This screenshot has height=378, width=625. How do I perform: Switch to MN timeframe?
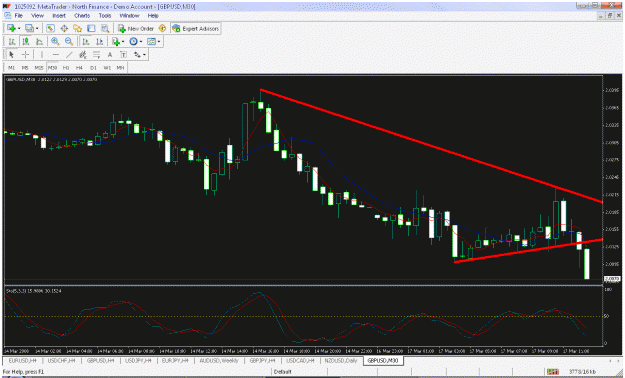coord(120,68)
